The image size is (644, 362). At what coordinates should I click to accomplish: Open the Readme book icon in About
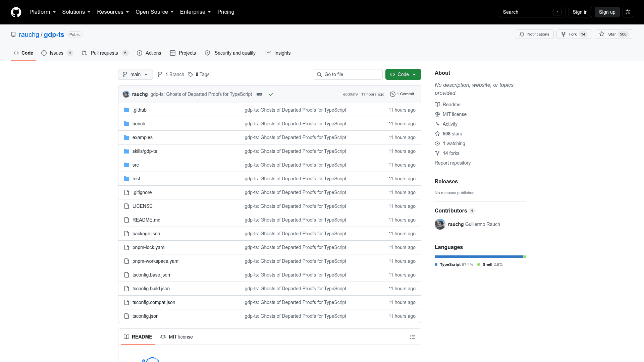437,105
